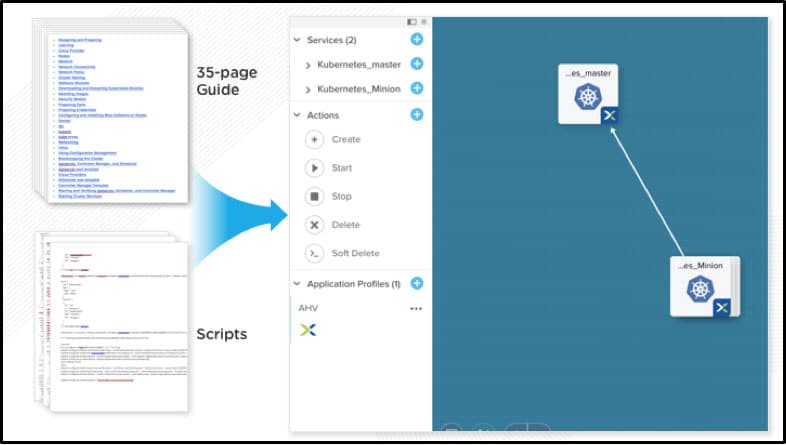Toggle the side panel layout icon
This screenshot has width=786, height=445.
pyautogui.click(x=411, y=21)
